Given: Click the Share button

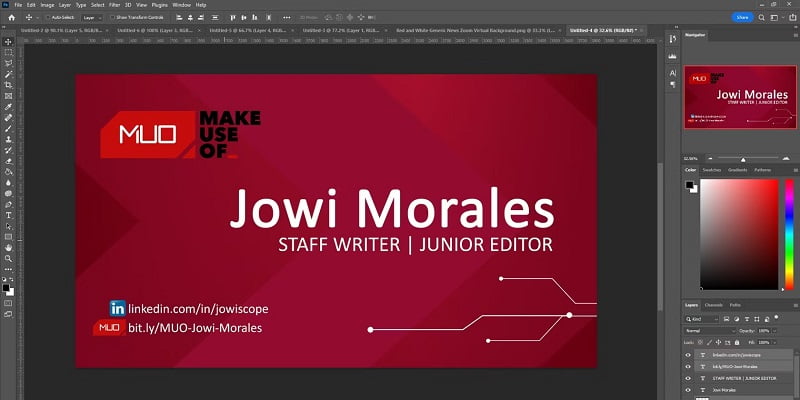Looking at the screenshot, I should pyautogui.click(x=742, y=17).
